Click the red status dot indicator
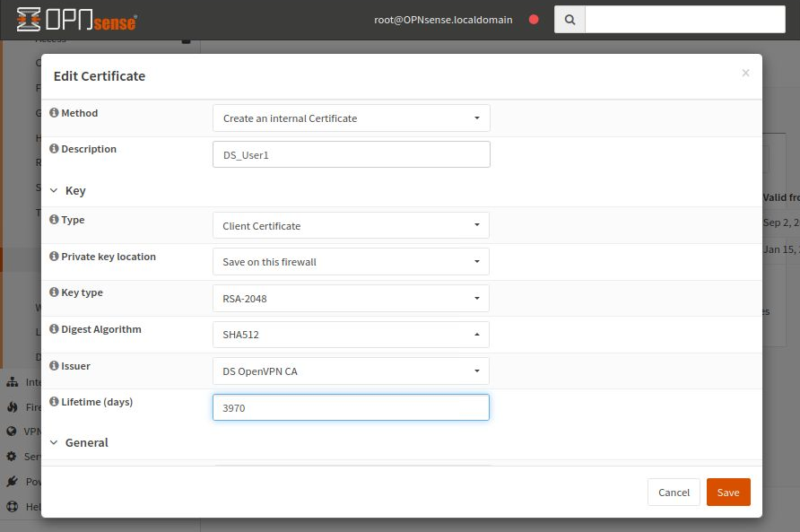The image size is (800, 532). point(534,18)
